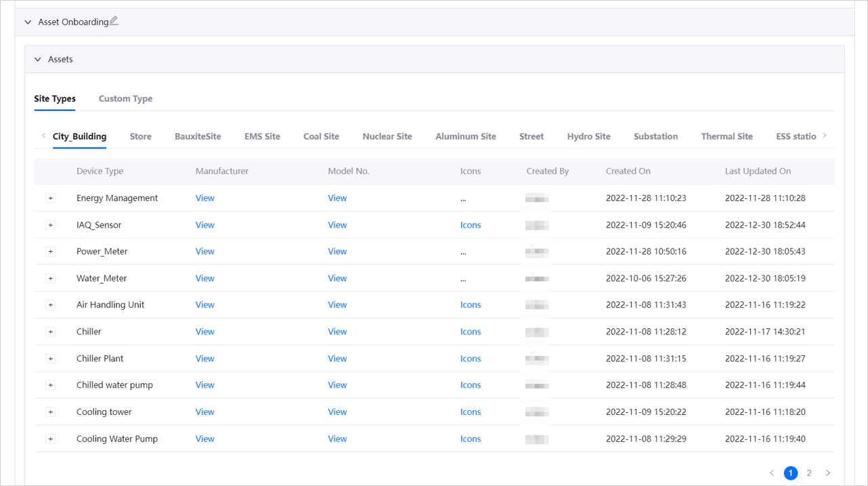The width and height of the screenshot is (868, 486).
Task: Expand the Energy Management row
Action: (51, 198)
